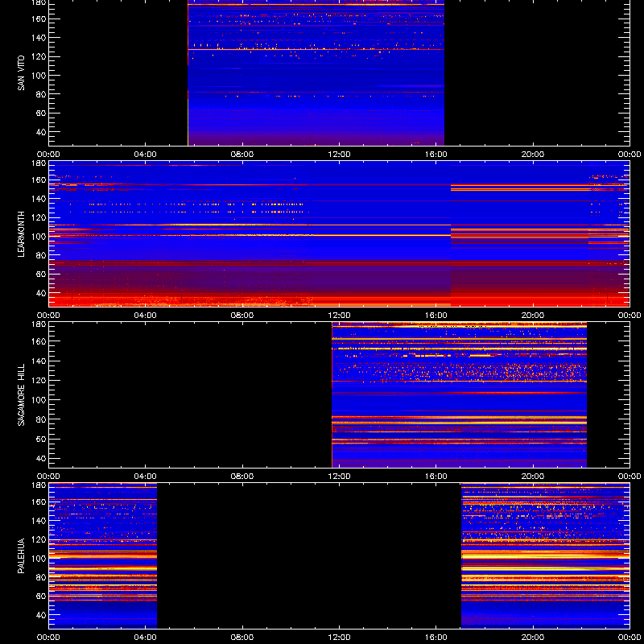The width and height of the screenshot is (644, 644).
Task: Click the 80 frequency tick on Learmonth axis
Action: (x=42, y=255)
